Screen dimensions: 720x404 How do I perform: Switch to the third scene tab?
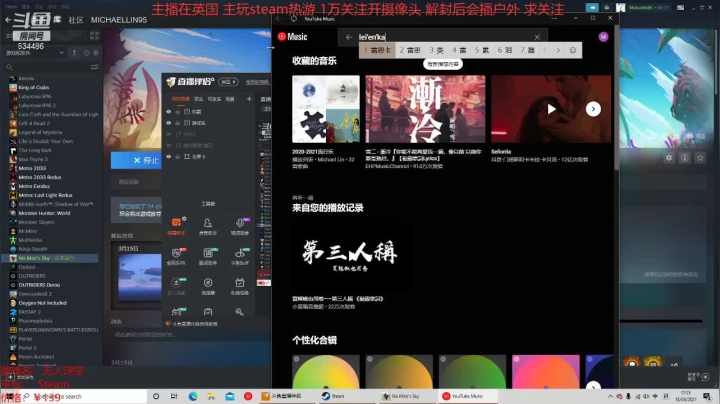click(x=214, y=99)
